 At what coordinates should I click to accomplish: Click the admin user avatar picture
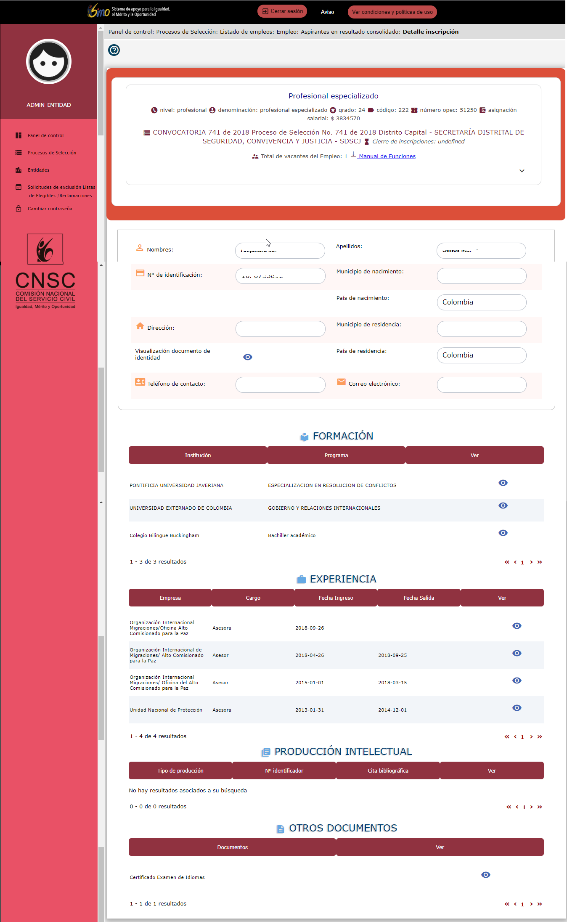(x=49, y=62)
